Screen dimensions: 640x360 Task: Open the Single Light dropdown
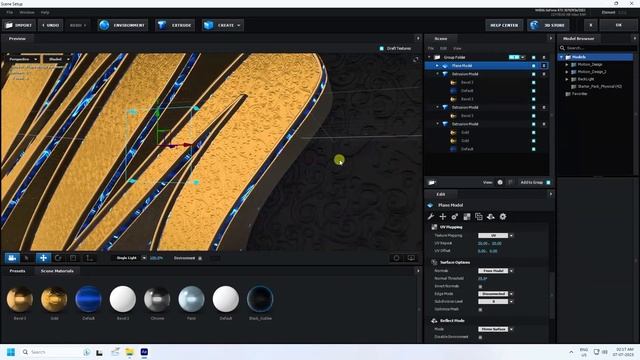pos(130,258)
